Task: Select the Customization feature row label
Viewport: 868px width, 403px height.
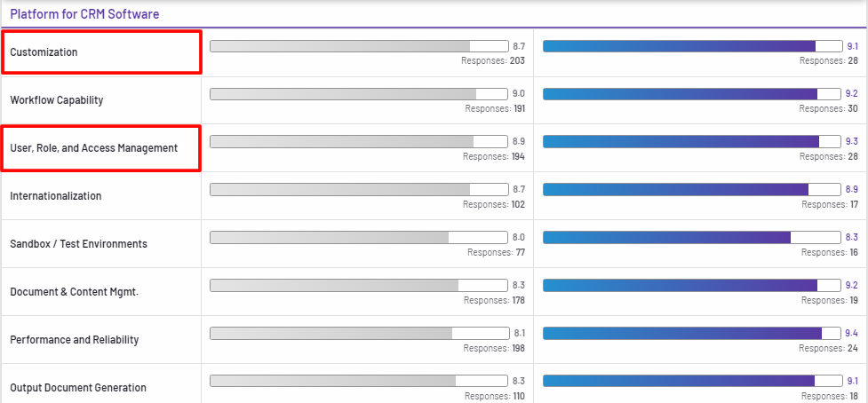Action: click(44, 52)
